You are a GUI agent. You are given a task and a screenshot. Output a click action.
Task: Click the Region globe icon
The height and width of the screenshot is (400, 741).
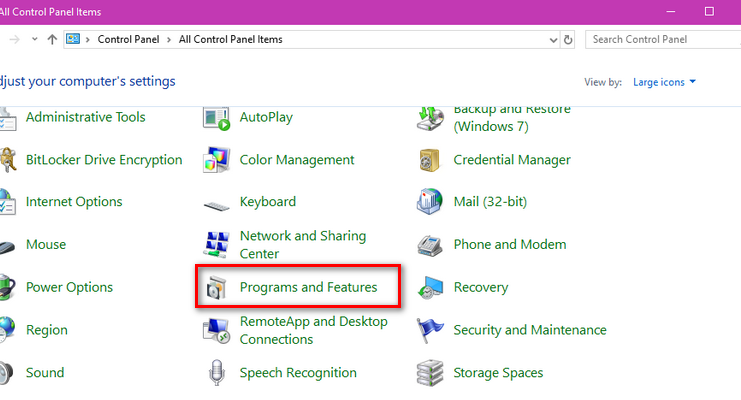coord(8,330)
